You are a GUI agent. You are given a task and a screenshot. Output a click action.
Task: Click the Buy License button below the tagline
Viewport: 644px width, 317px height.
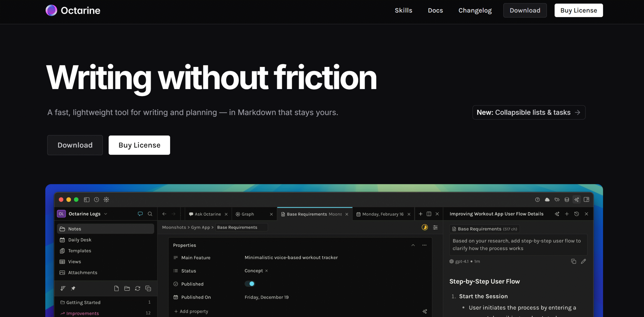139,145
